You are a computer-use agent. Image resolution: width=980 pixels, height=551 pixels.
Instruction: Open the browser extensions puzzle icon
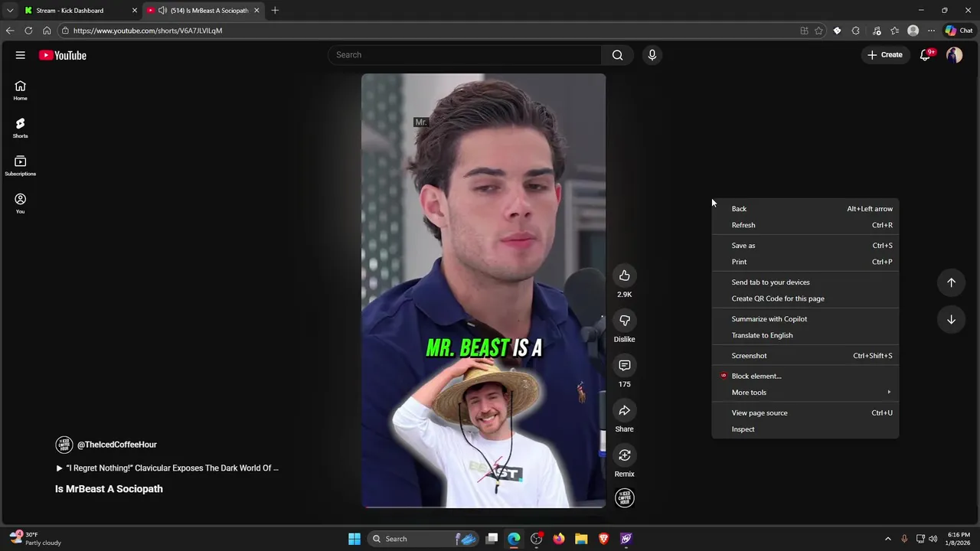[x=855, y=31]
